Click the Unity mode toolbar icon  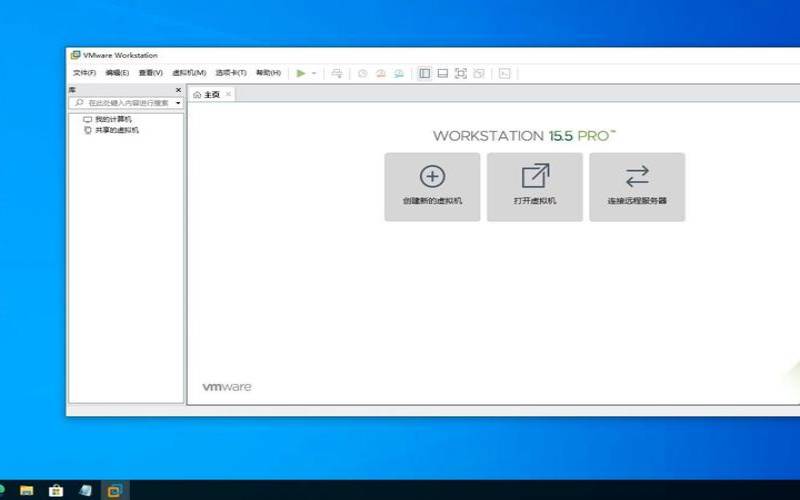[x=479, y=73]
